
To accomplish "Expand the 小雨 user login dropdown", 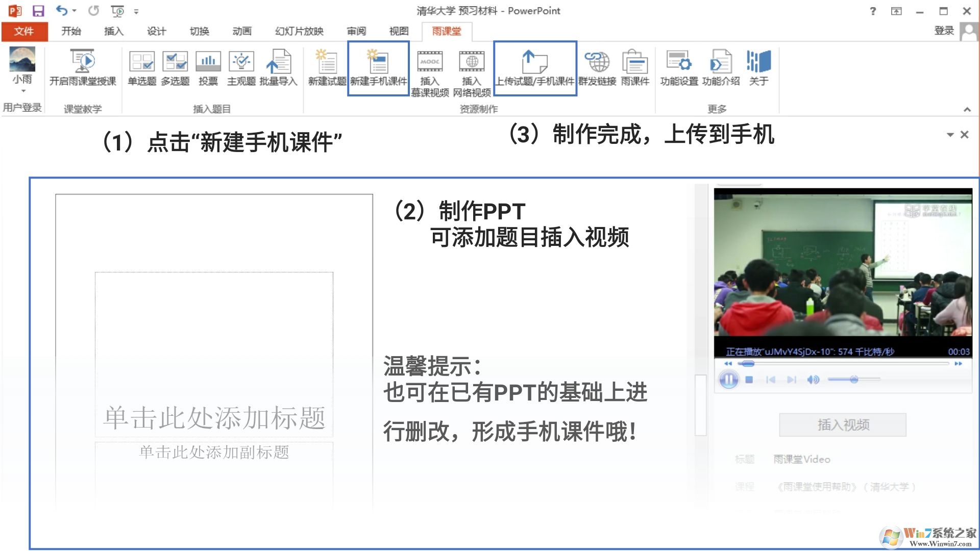I will [x=23, y=91].
